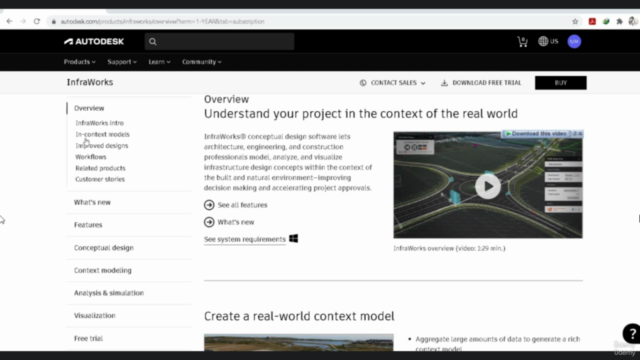Click the black Buy button
The width and height of the screenshot is (640, 360).
(x=560, y=83)
